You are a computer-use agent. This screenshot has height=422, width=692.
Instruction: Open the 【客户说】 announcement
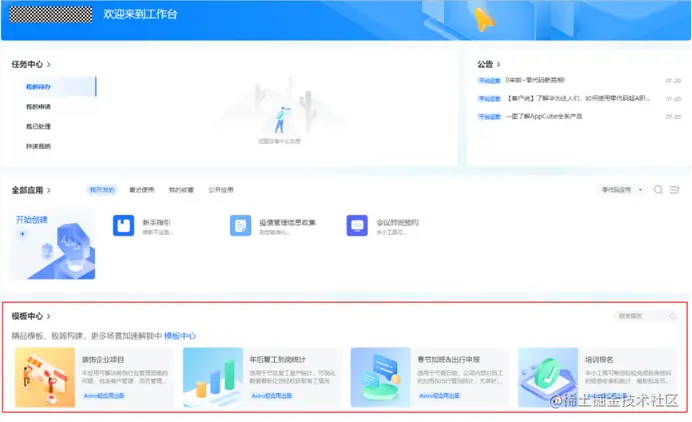[x=578, y=98]
